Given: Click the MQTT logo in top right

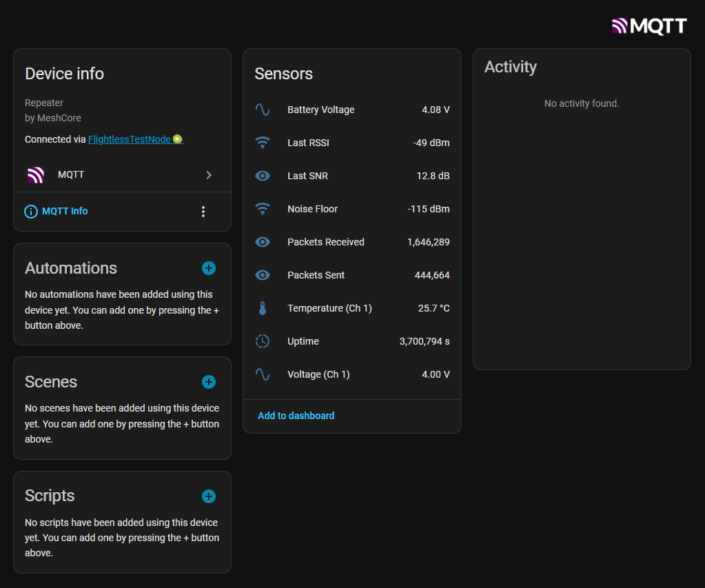Looking at the screenshot, I should tap(649, 26).
